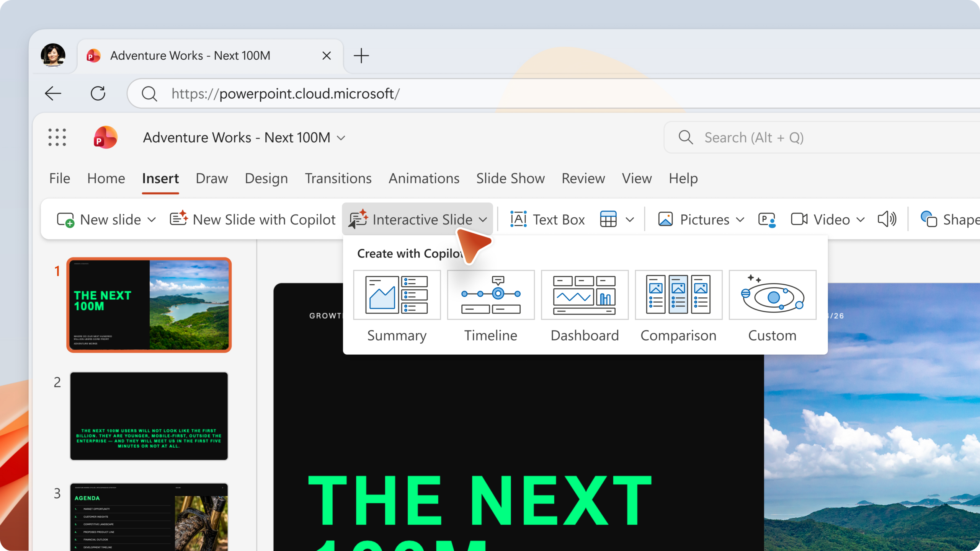Select slide 3 Agenda thumbnail
The image size is (980, 551).
149,517
